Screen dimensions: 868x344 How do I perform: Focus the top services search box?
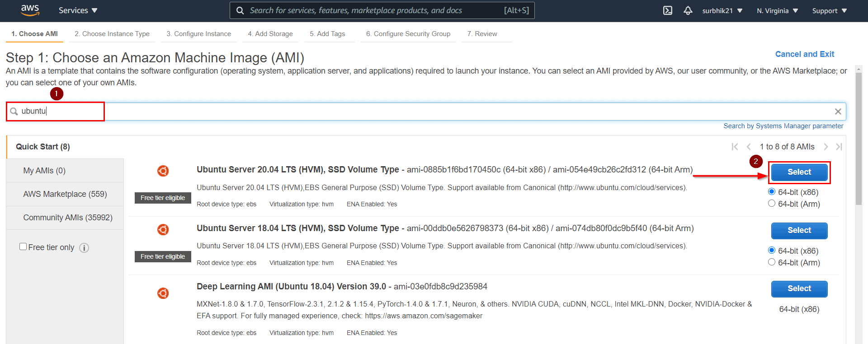tap(382, 10)
